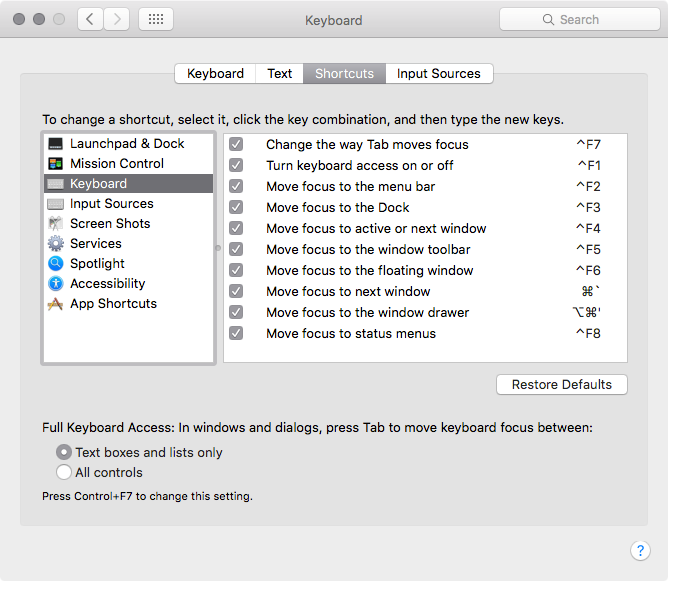The height and width of the screenshot is (601, 688).
Task: Select Screen Shots in category list
Action: [129, 224]
